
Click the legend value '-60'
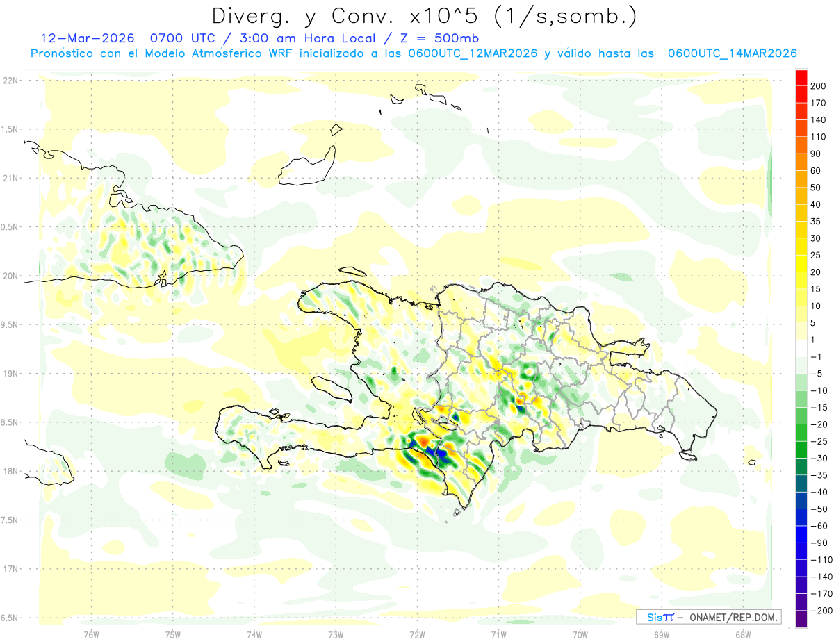pyautogui.click(x=819, y=526)
